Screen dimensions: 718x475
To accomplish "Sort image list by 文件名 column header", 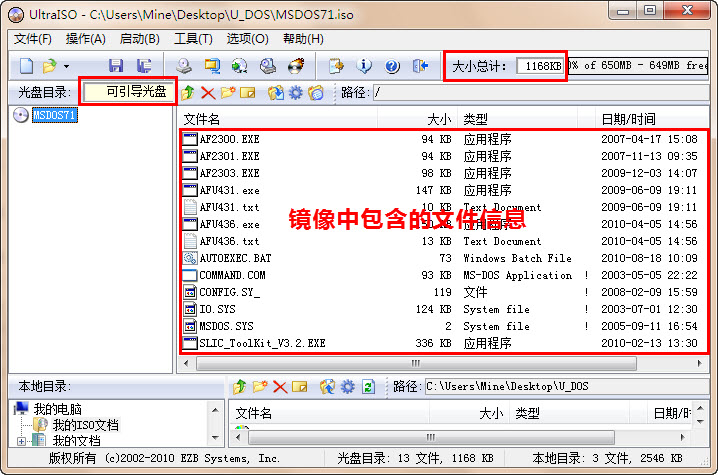I will pyautogui.click(x=277, y=120).
